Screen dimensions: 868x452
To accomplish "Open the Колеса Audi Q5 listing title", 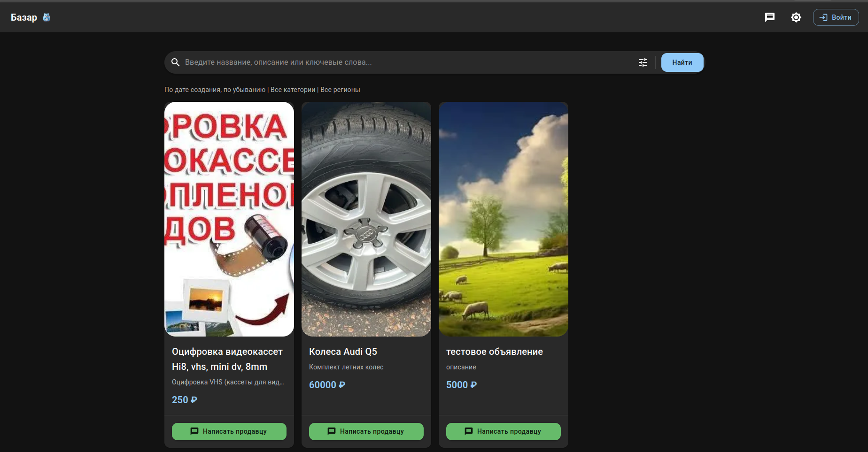I will (343, 352).
